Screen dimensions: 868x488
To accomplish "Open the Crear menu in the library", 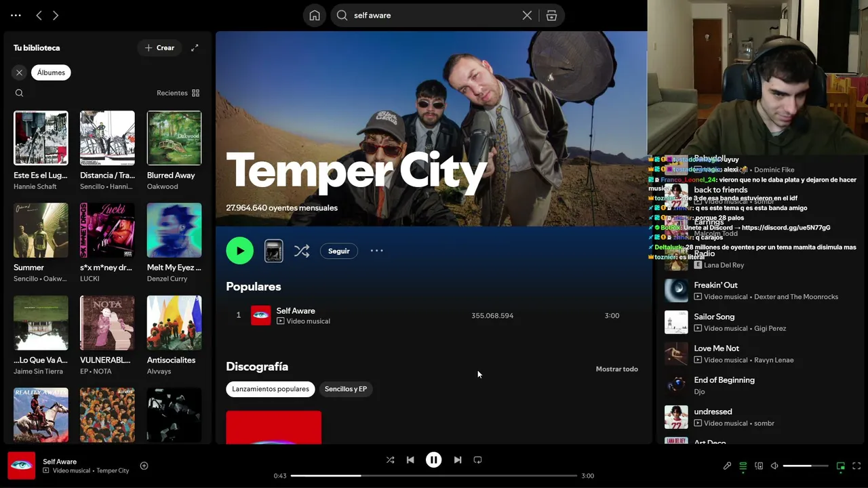I will coord(159,47).
